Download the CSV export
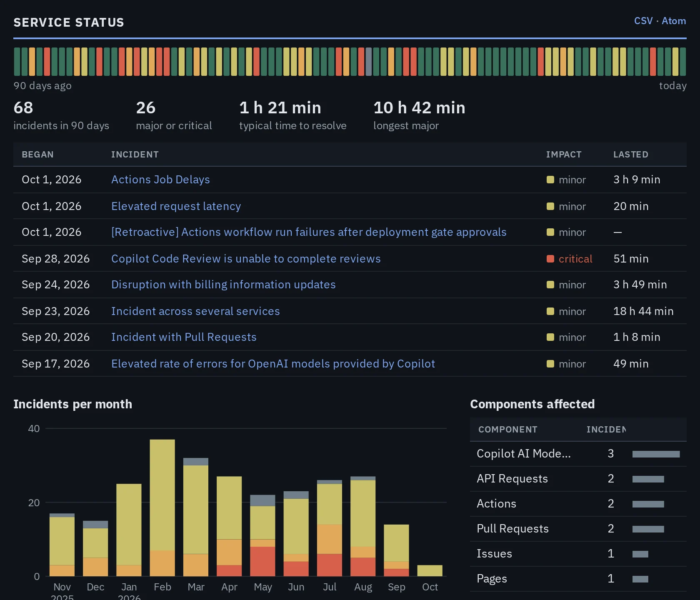Screen dimensions: 700x600 click(643, 21)
